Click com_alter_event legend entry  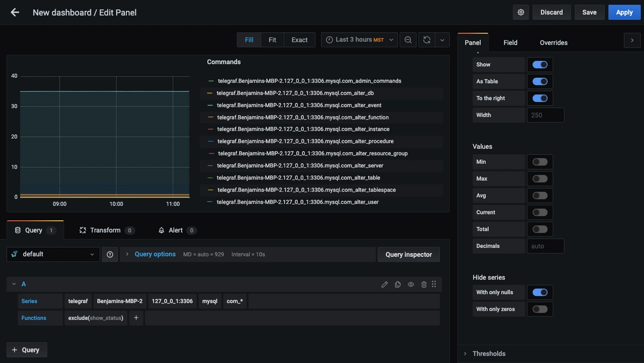point(299,105)
